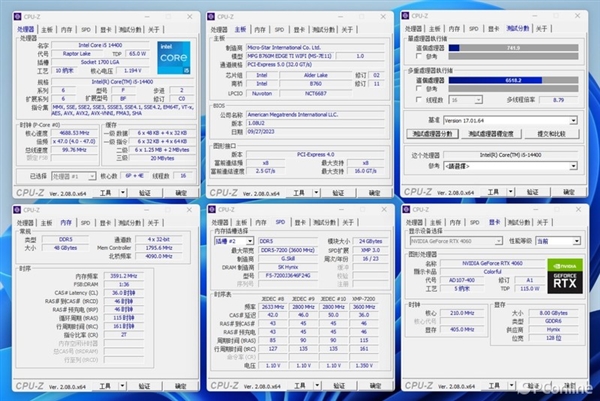Image resolution: width=600 pixels, height=401 pixels.
Task: Toggle the 线程数 checkbox
Action: point(417,100)
